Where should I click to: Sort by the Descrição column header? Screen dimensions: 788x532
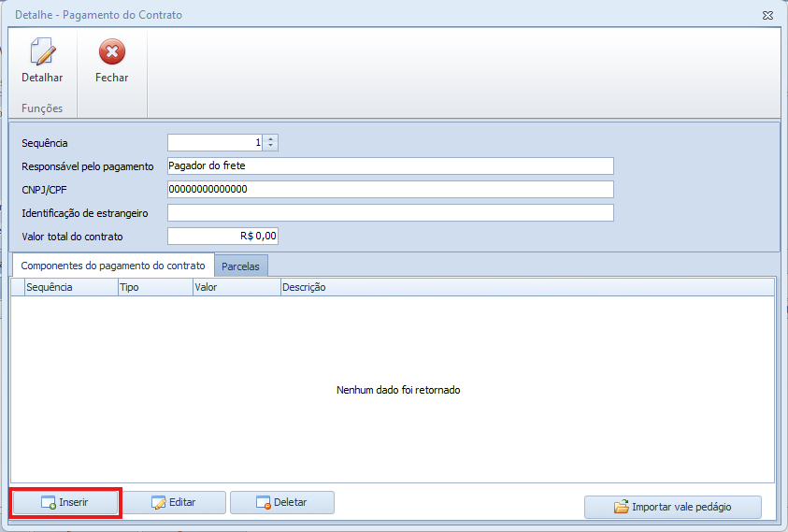[x=523, y=287]
